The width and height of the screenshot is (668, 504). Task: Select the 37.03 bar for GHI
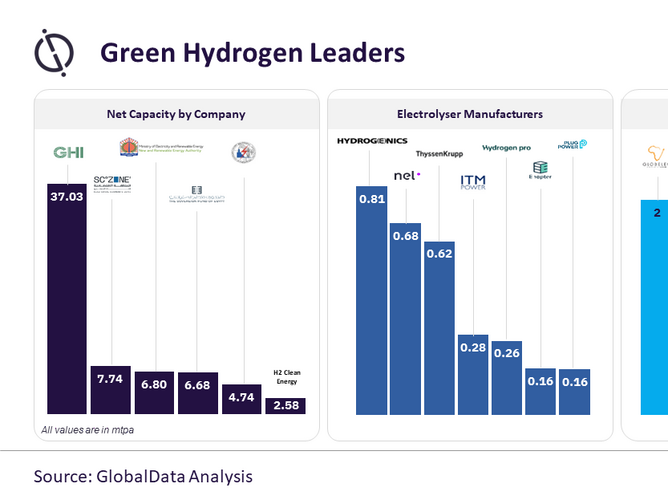(67, 299)
